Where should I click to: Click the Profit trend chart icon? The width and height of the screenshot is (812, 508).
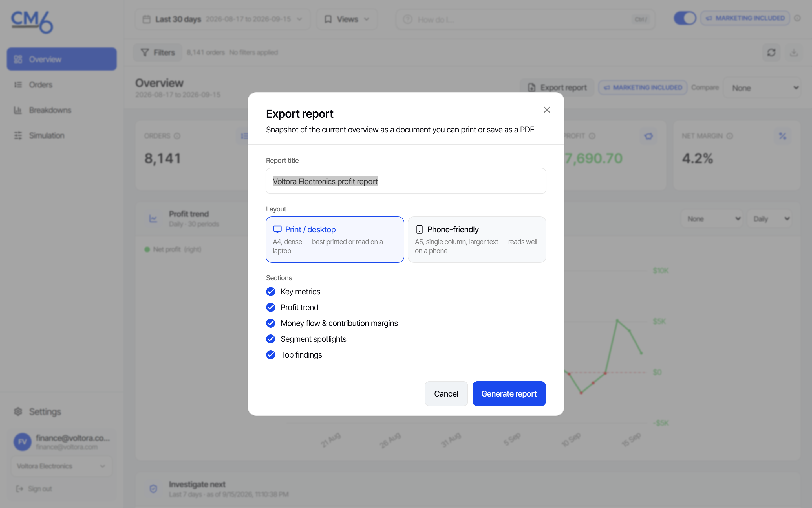click(x=153, y=219)
